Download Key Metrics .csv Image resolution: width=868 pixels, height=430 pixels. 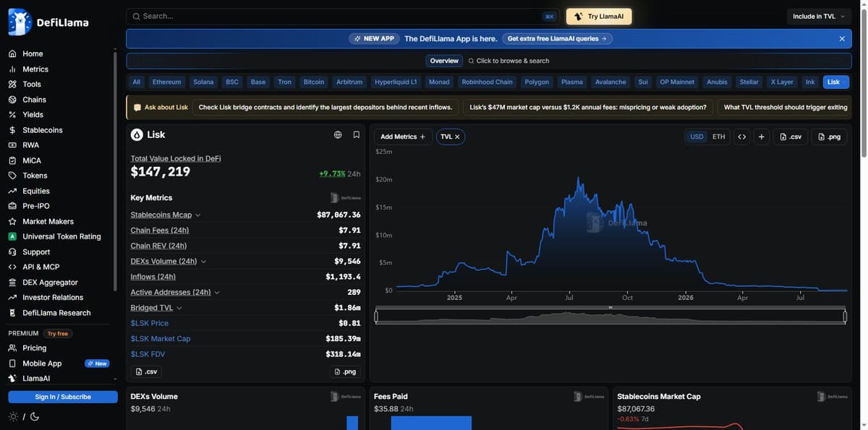point(146,371)
